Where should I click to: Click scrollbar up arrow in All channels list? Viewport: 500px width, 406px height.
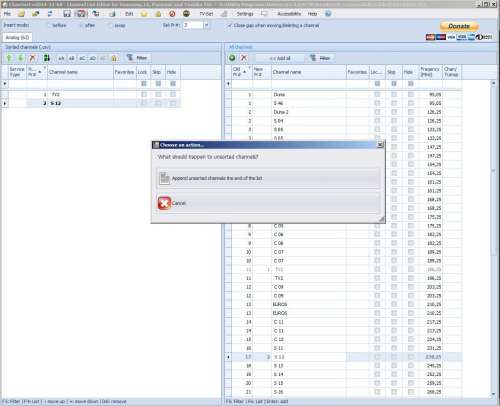pos(494,83)
